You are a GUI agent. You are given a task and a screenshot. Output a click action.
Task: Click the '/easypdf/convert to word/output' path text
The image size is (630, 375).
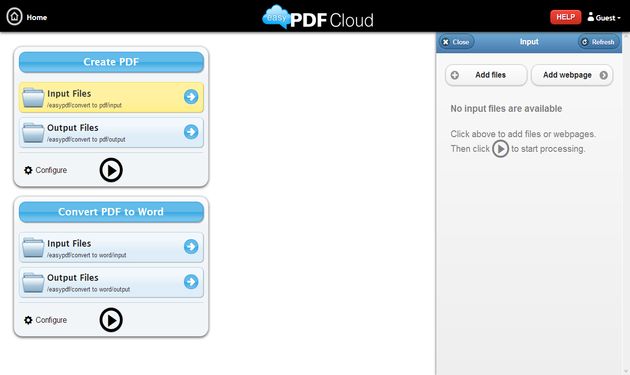88,289
